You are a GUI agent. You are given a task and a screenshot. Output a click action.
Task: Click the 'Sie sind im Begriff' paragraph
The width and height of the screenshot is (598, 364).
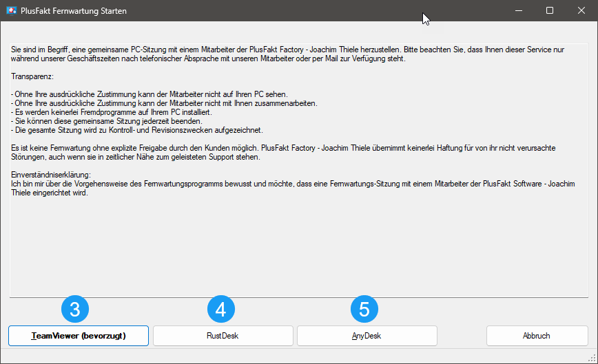pyautogui.click(x=287, y=54)
